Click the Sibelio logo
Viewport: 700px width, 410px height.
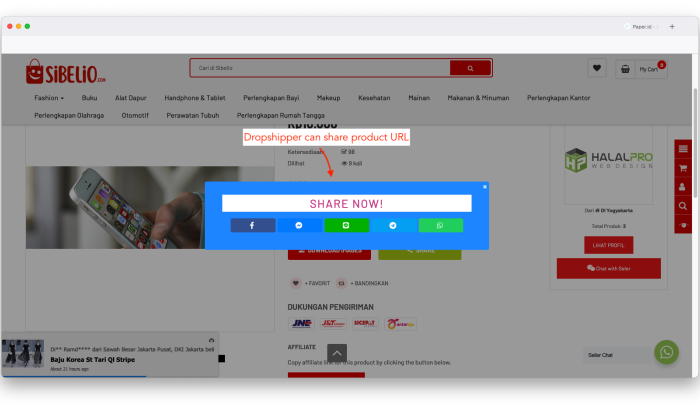pyautogui.click(x=66, y=71)
